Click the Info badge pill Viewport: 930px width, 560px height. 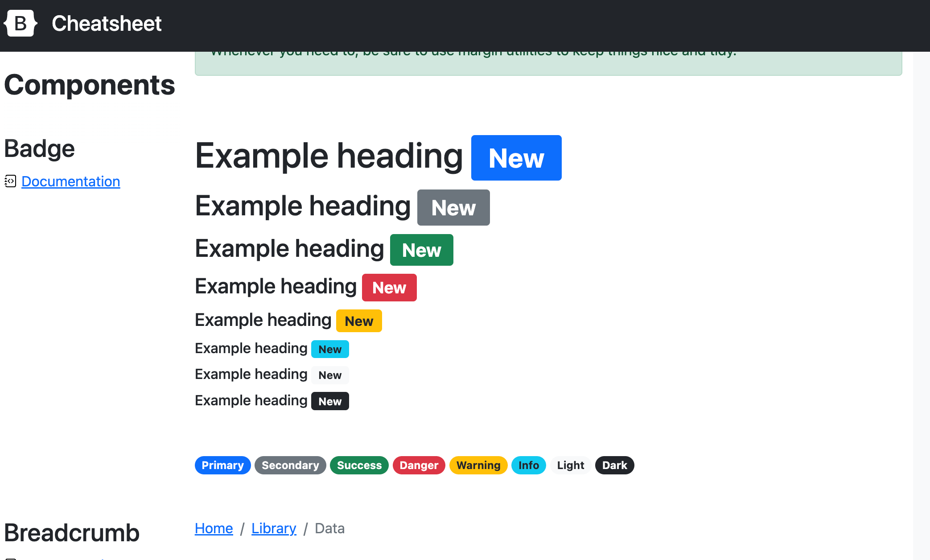pyautogui.click(x=528, y=465)
